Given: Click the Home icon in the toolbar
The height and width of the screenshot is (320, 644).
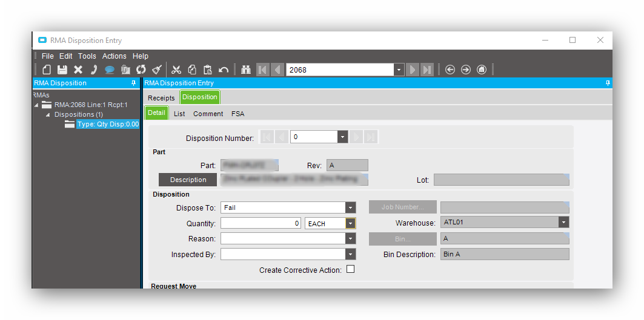Looking at the screenshot, I should coord(482,70).
